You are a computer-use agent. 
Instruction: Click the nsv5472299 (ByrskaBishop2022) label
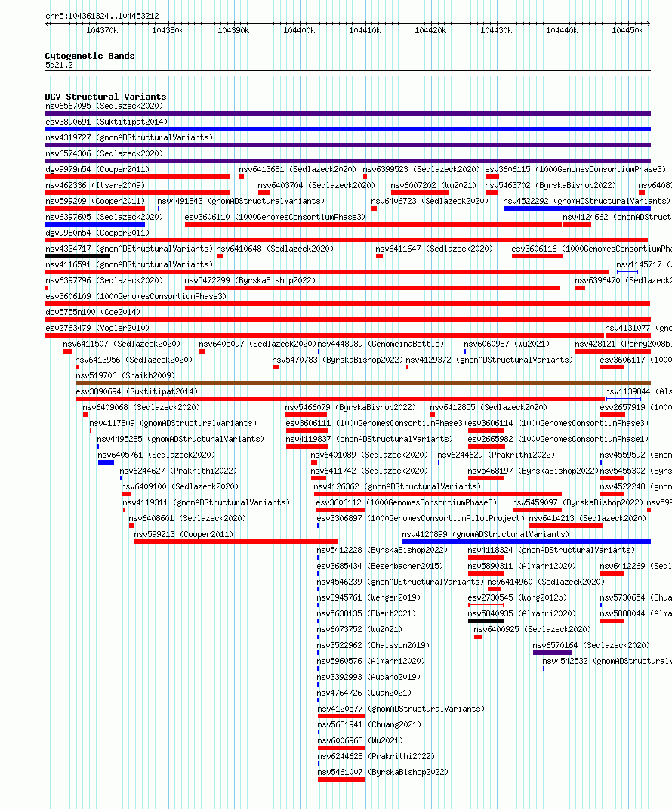(x=250, y=281)
